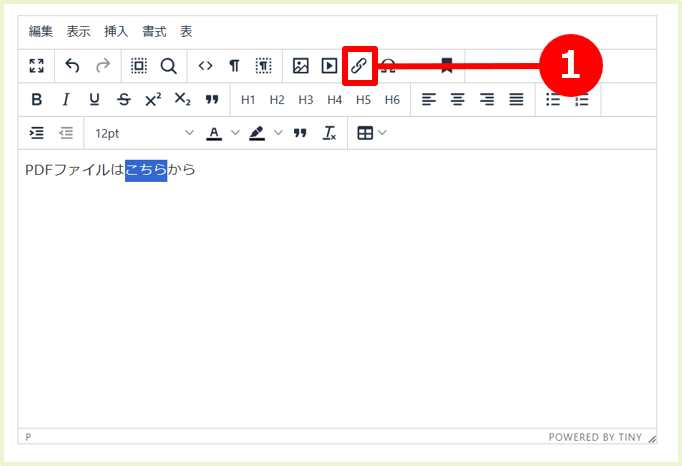Screen dimensions: 682x466
Task: Click the insert link icon
Action: click(x=359, y=66)
